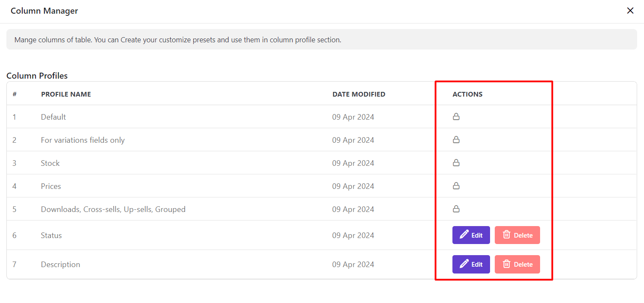
Task: Click lock icon in Default row
Action: 456,117
